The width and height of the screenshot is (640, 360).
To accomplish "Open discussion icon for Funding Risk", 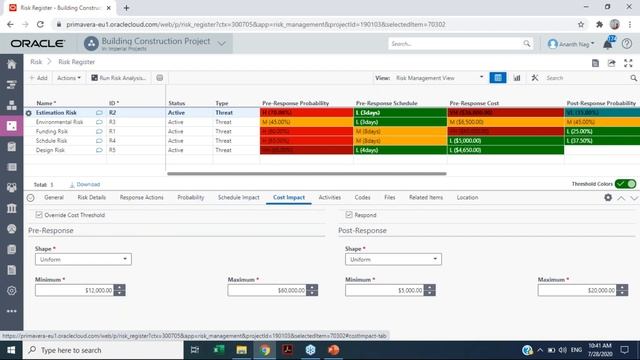I will pos(99,131).
